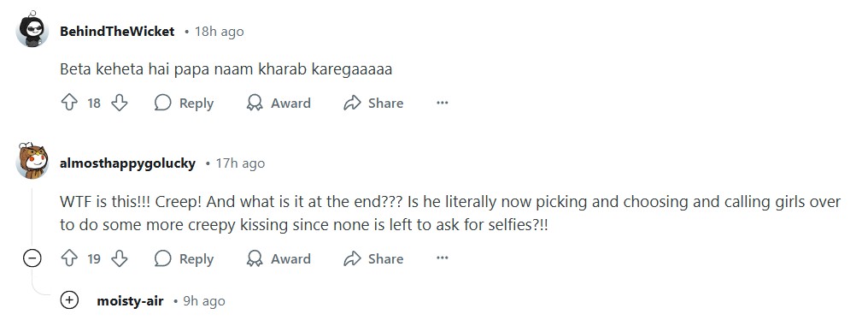Open the 17h ago comment permalink
Image resolution: width=868 pixels, height=326 pixels.
[240, 163]
